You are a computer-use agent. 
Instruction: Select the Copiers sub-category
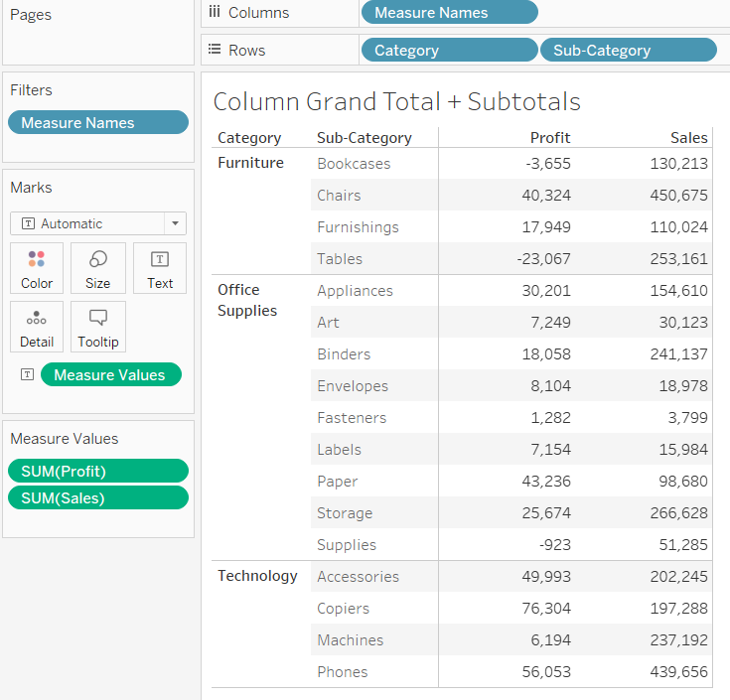click(343, 609)
